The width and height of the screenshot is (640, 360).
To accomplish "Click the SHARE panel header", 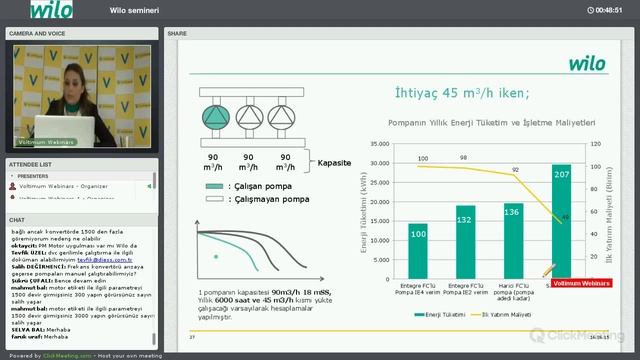I will click(x=399, y=33).
